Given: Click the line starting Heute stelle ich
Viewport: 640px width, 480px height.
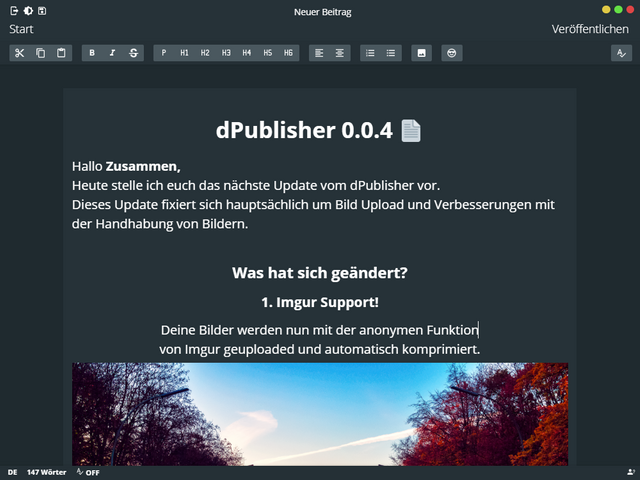Looking at the screenshot, I should point(256,186).
